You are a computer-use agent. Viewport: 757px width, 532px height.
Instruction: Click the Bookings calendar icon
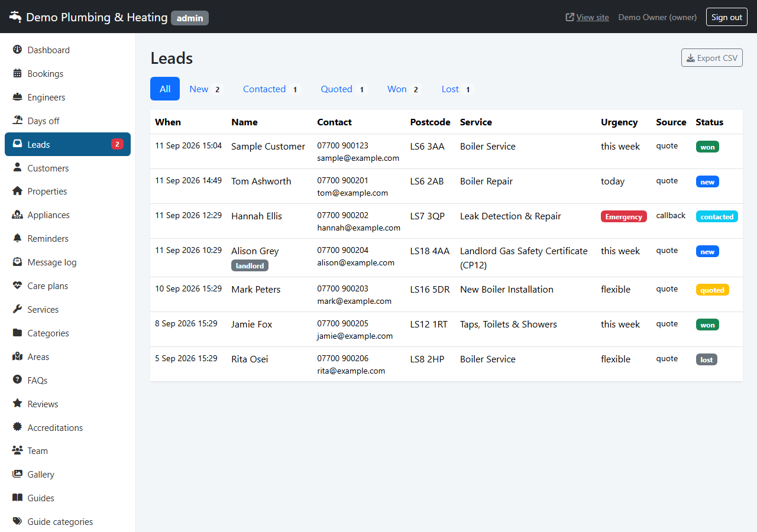[17, 73]
